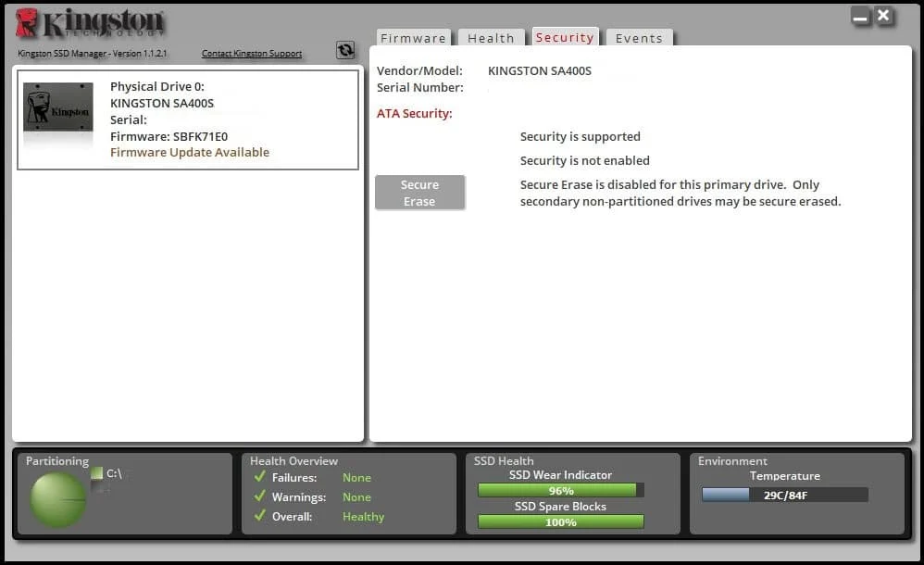
Task: Click the SSD Spare Blocks bar
Action: click(x=560, y=522)
